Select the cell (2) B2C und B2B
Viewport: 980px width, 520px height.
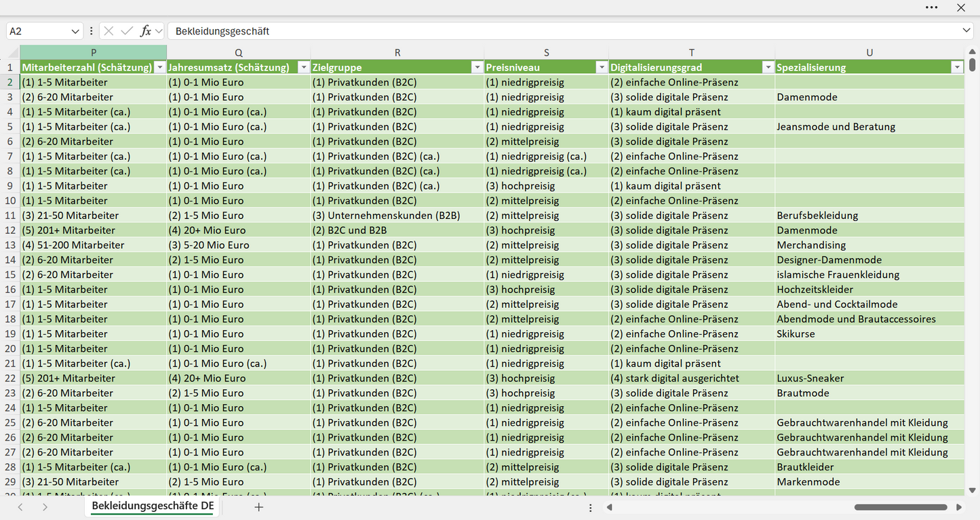397,231
